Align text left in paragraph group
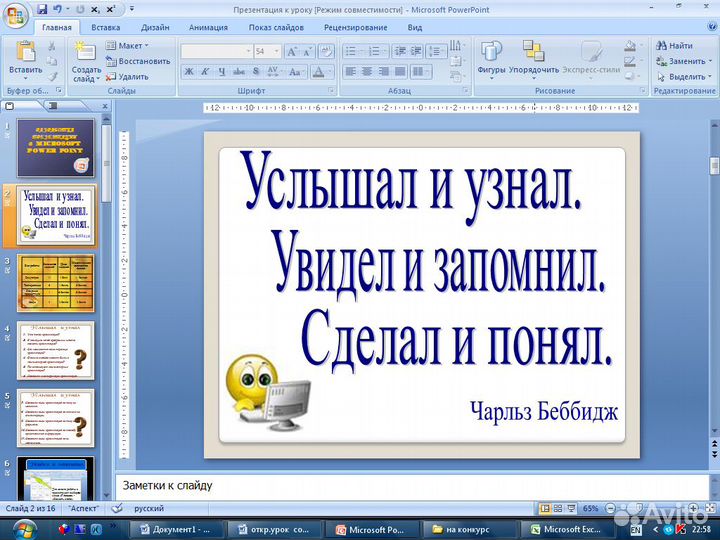This screenshot has height=540, width=720. click(x=350, y=72)
